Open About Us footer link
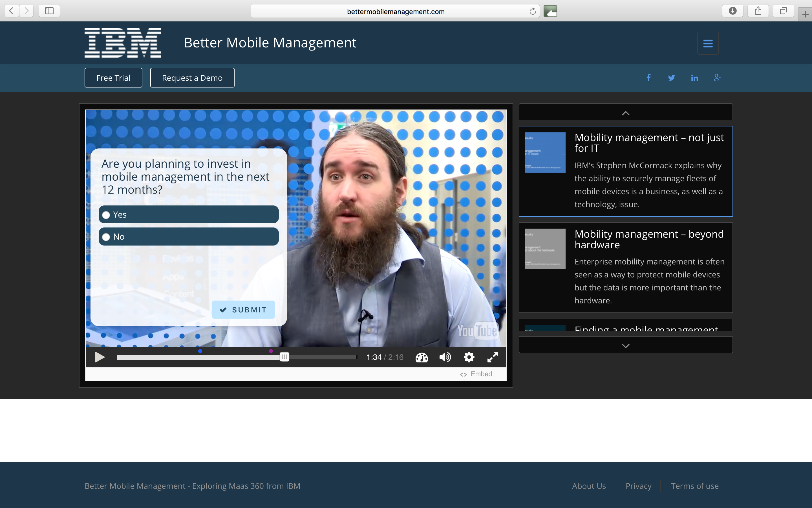Viewport: 812px width, 508px height. (x=589, y=486)
